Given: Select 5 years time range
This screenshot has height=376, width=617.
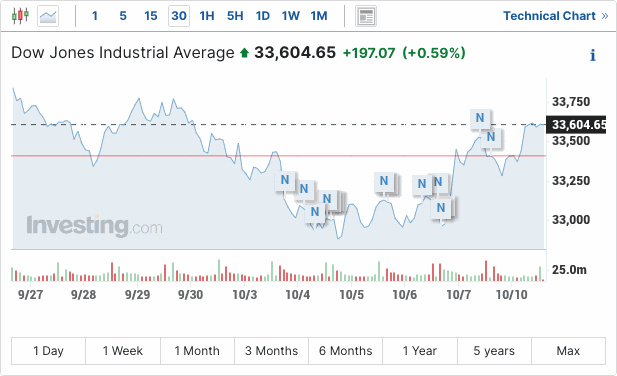Looking at the screenshot, I should [x=494, y=351].
